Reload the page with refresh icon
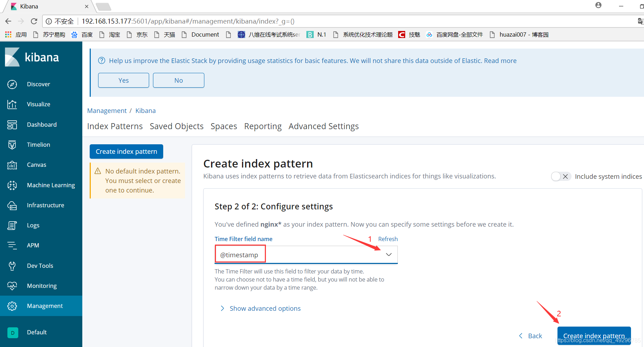 pos(34,21)
